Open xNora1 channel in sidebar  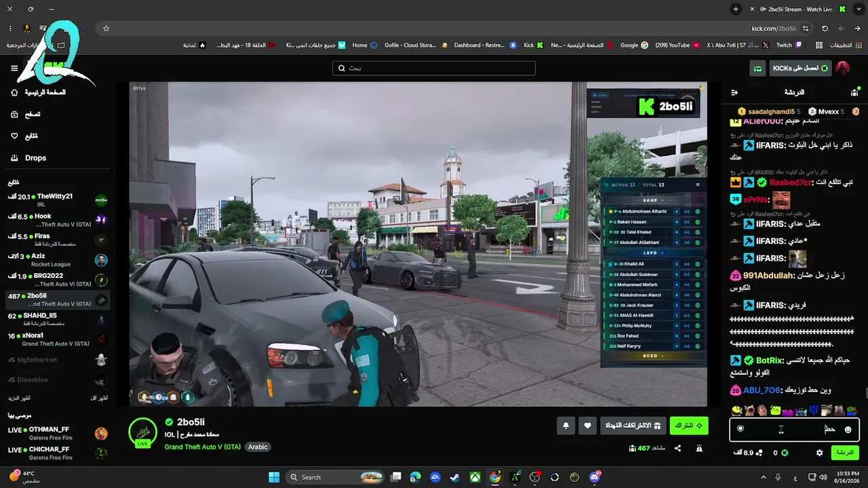(x=57, y=340)
